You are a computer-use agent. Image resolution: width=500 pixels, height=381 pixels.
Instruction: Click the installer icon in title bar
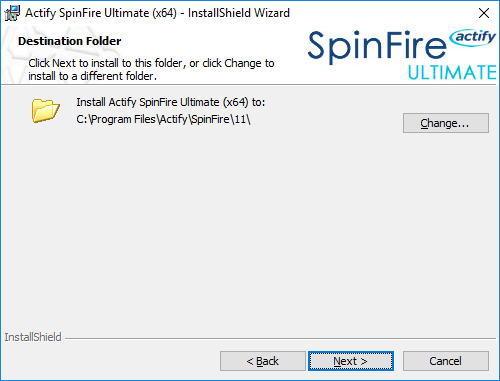pyautogui.click(x=12, y=13)
